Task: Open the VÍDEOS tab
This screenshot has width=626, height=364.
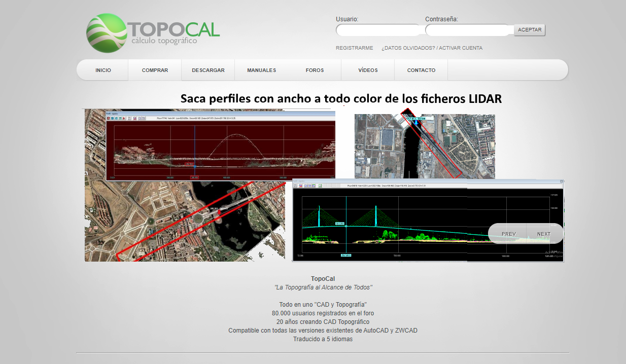Action: pyautogui.click(x=367, y=70)
